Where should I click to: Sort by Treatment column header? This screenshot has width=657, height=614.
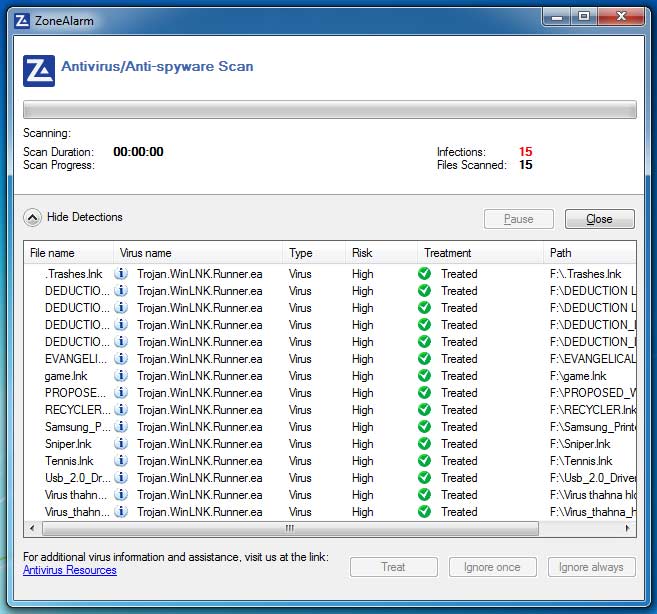480,253
